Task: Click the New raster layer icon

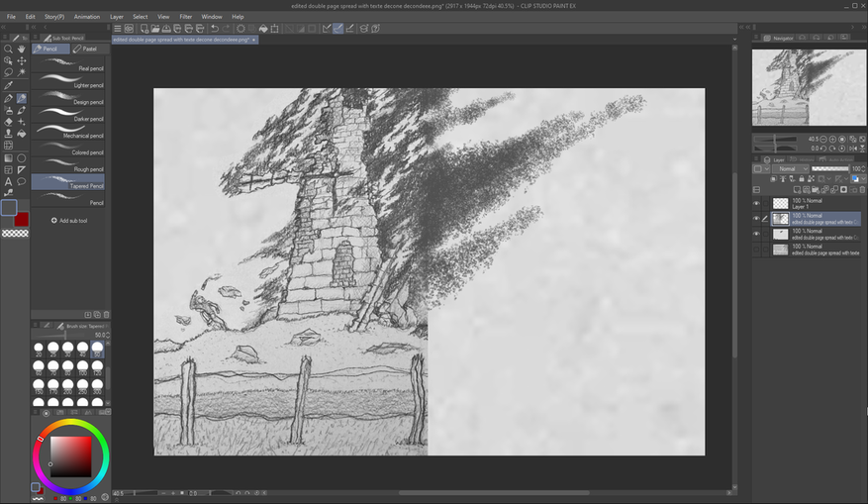Action: (x=797, y=189)
